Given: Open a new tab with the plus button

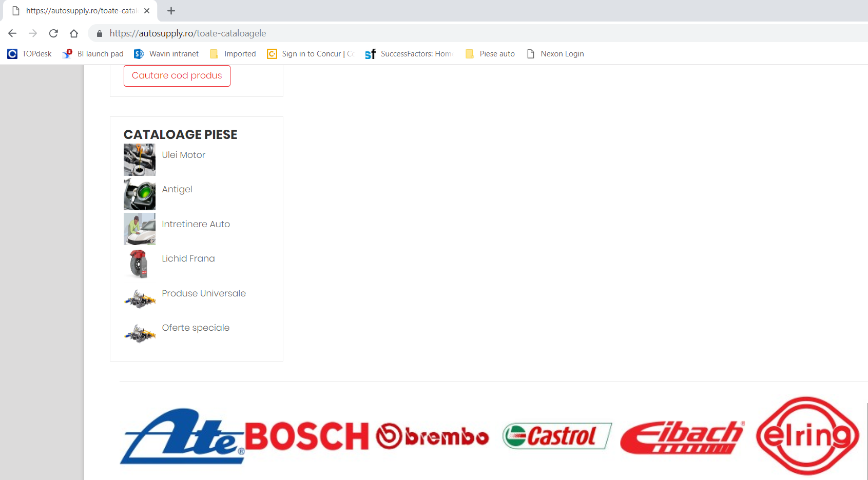Looking at the screenshot, I should [171, 11].
